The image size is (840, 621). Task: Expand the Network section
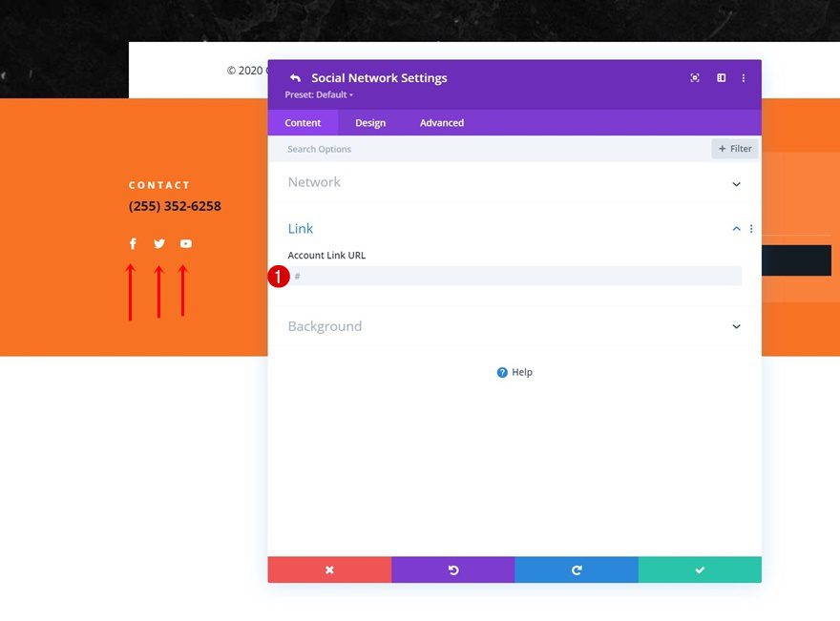click(514, 182)
